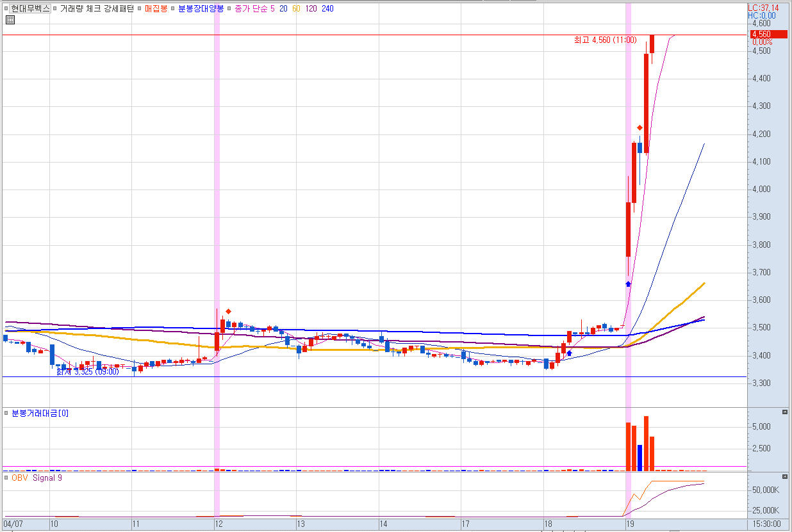792x532 pixels.
Task: Click the 3,300 price axis label
Action: coord(761,383)
